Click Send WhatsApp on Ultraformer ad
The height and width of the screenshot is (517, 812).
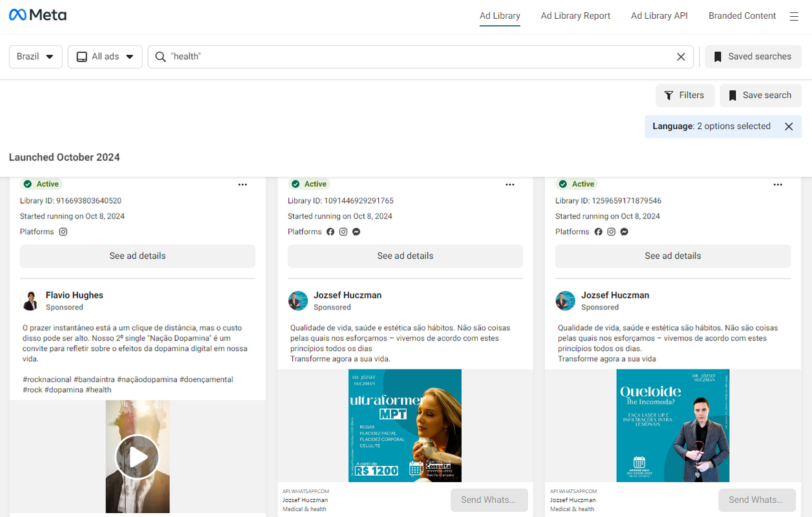click(489, 500)
